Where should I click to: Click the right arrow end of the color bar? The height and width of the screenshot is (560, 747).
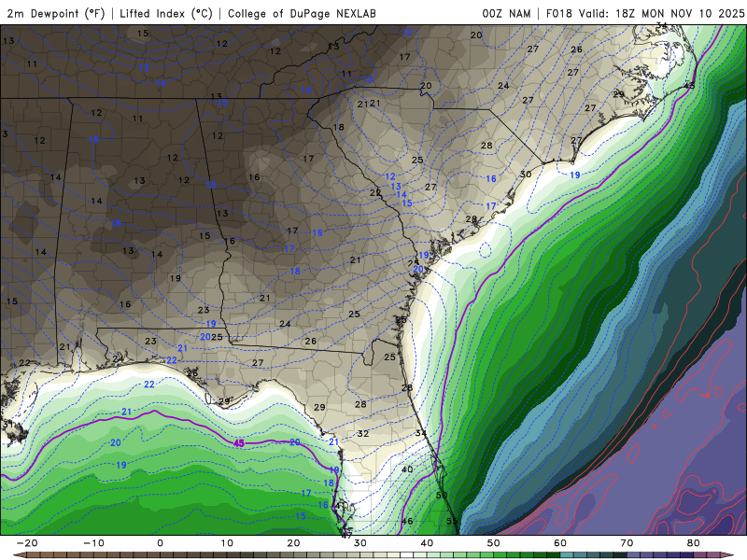(x=729, y=555)
